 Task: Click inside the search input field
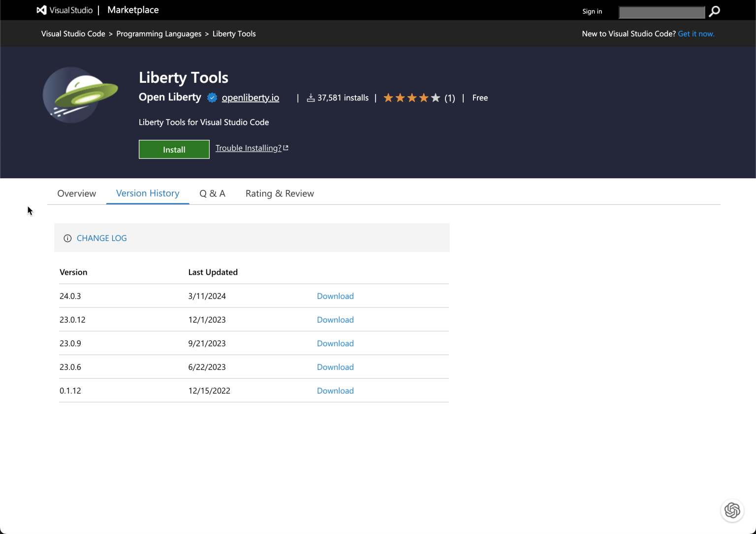point(661,12)
